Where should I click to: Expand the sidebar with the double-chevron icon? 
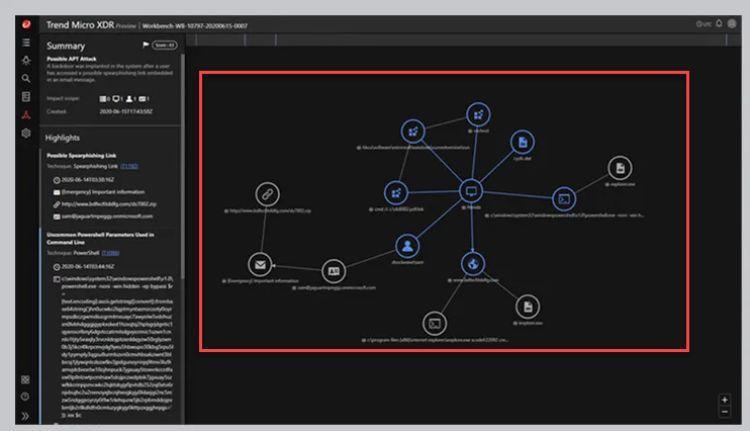(x=25, y=416)
